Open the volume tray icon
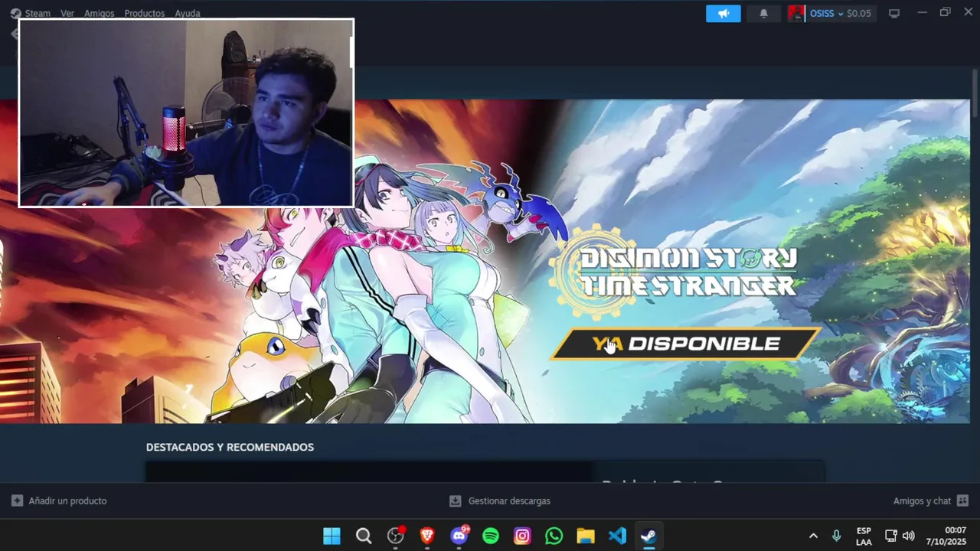This screenshot has width=980, height=551. click(909, 536)
